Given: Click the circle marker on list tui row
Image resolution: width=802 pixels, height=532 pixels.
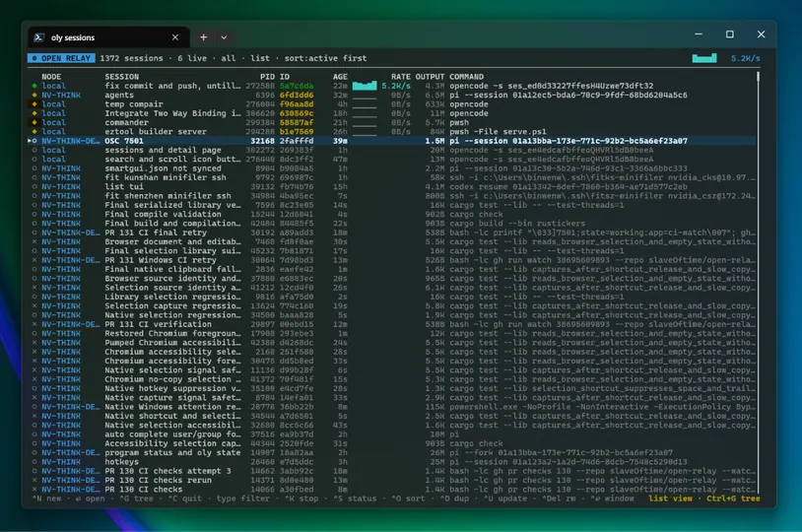Looking at the screenshot, I should point(34,187).
